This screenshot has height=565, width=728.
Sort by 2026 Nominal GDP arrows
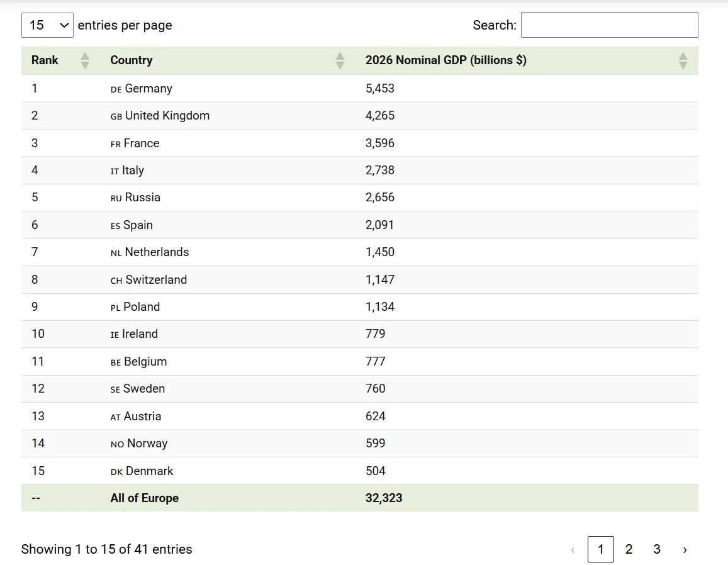(x=683, y=60)
